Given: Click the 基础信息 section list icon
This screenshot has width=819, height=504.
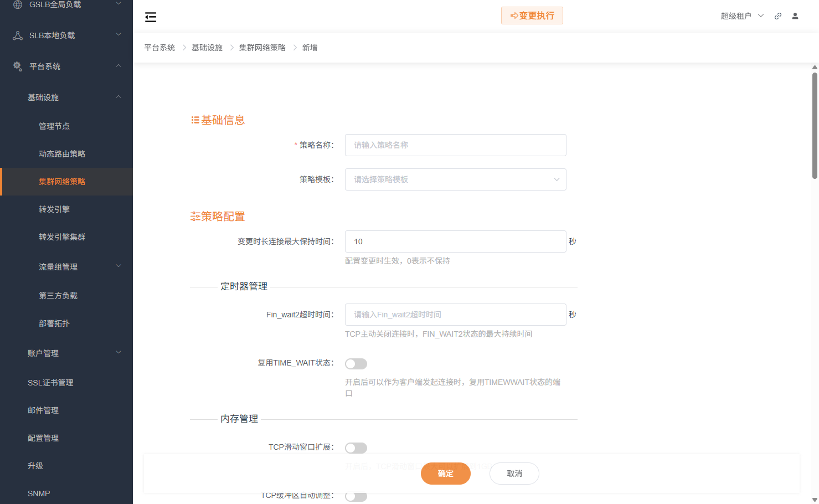Looking at the screenshot, I should click(194, 119).
